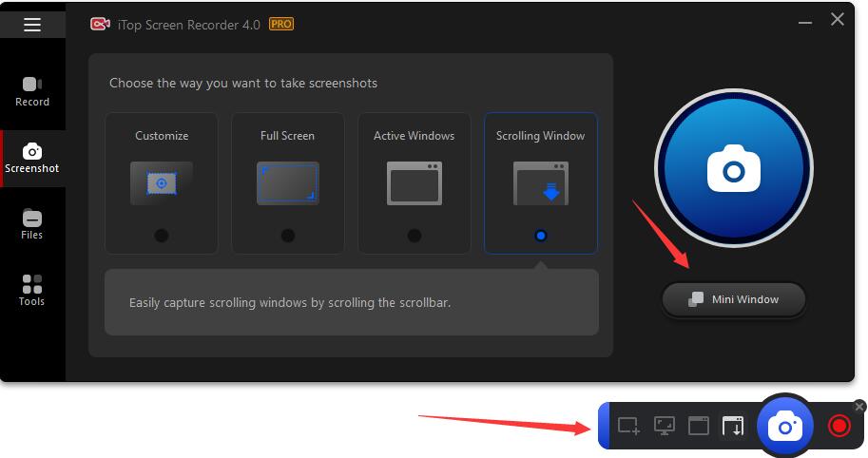Open the hamburger menu
868x458 pixels.
(32, 25)
